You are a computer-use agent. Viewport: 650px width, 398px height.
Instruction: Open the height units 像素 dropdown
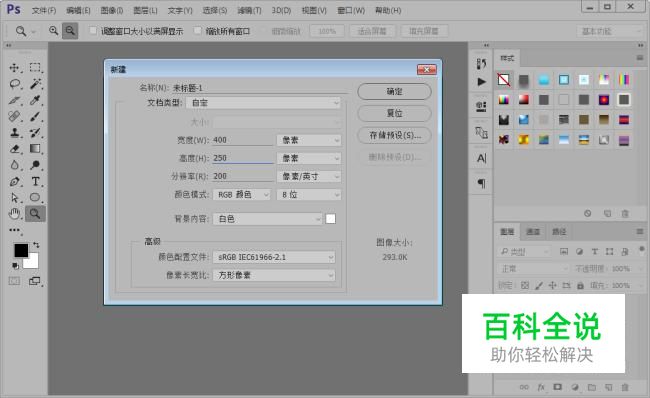[x=309, y=158]
